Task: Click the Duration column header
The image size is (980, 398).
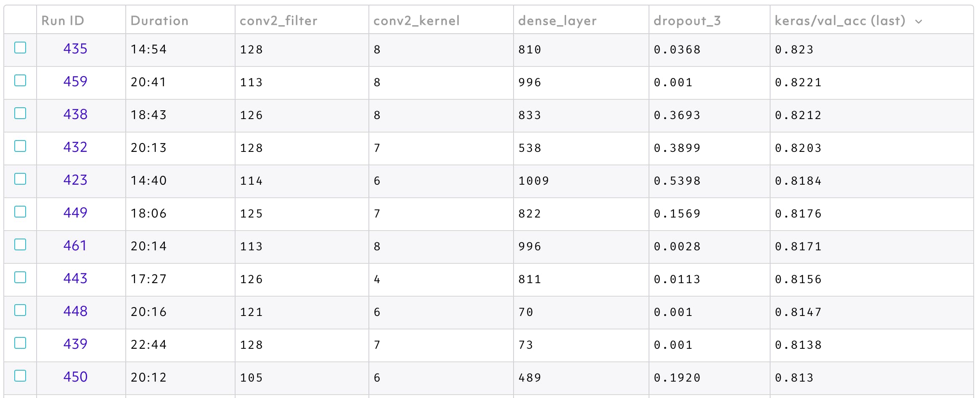Action: click(159, 21)
